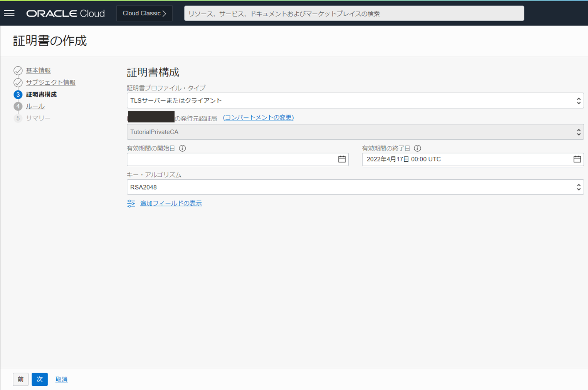588x390 pixels.
Task: Open the TutorialPrivateCA issuer dropdown
Action: click(355, 132)
